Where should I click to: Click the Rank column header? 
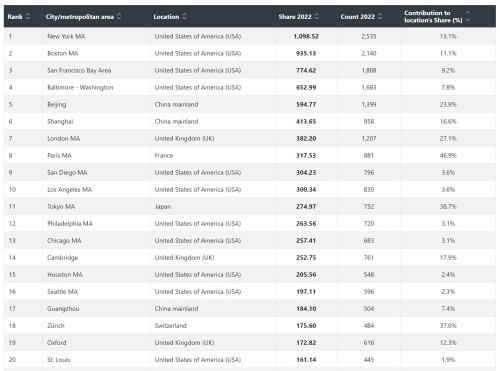pyautogui.click(x=15, y=17)
